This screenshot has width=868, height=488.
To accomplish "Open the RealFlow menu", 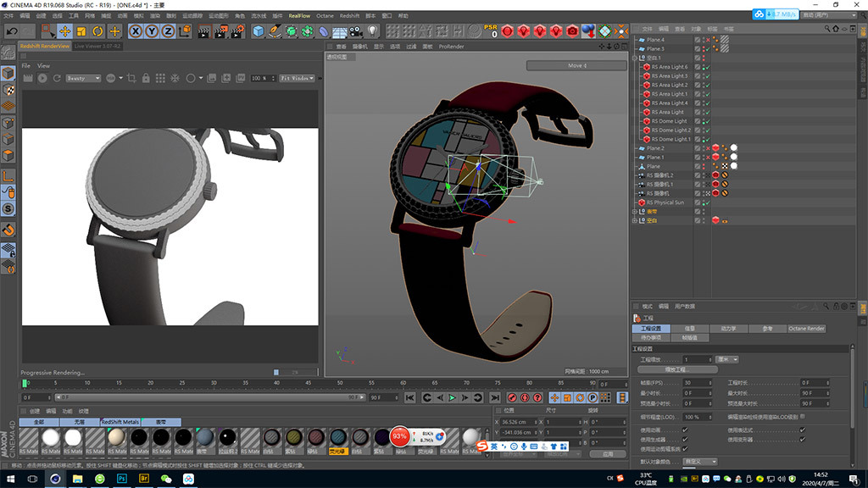I will [299, 15].
